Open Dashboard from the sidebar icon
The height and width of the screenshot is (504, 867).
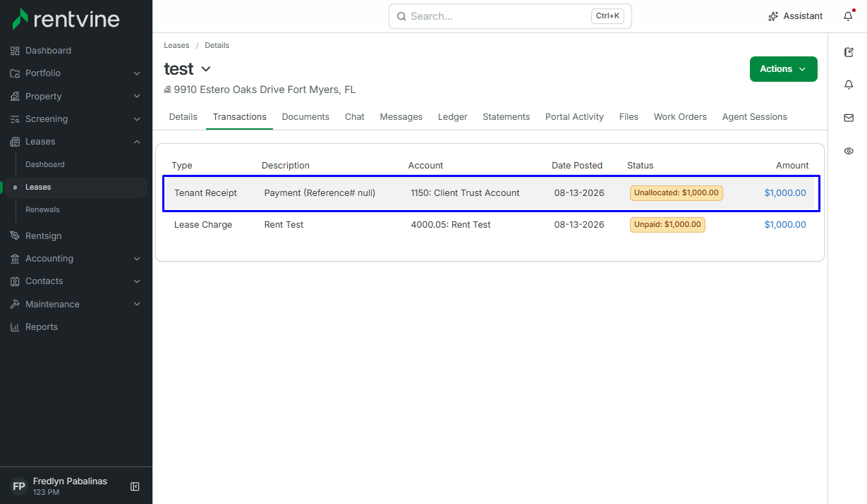pyautogui.click(x=15, y=51)
